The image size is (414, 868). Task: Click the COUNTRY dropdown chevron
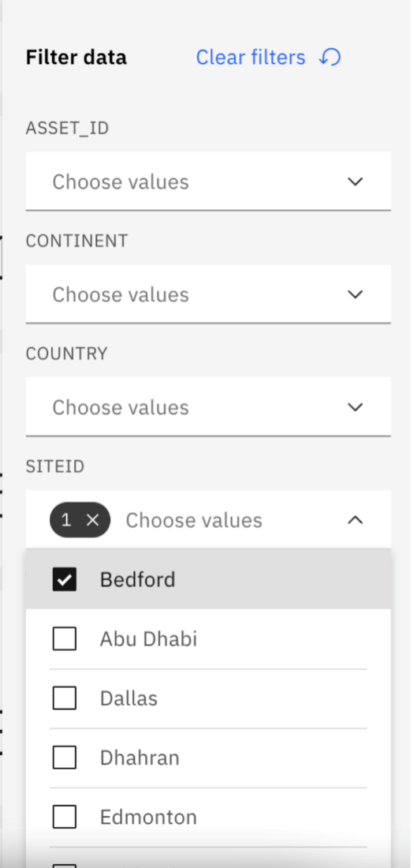pyautogui.click(x=355, y=407)
